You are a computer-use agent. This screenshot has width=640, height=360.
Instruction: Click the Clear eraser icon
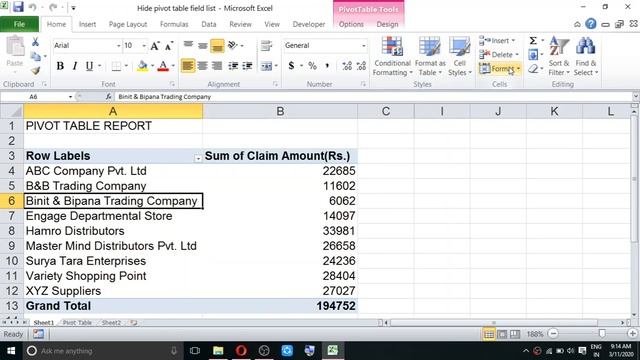(x=533, y=69)
